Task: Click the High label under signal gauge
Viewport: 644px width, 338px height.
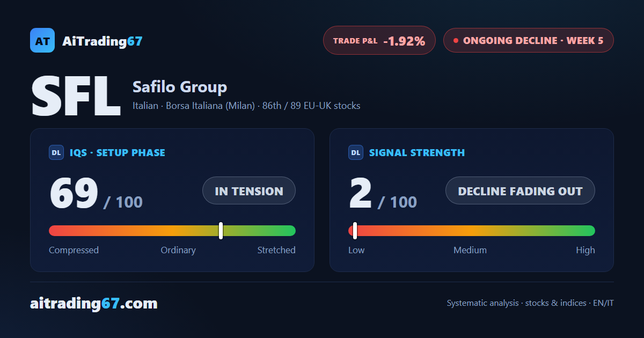Action: (x=586, y=250)
